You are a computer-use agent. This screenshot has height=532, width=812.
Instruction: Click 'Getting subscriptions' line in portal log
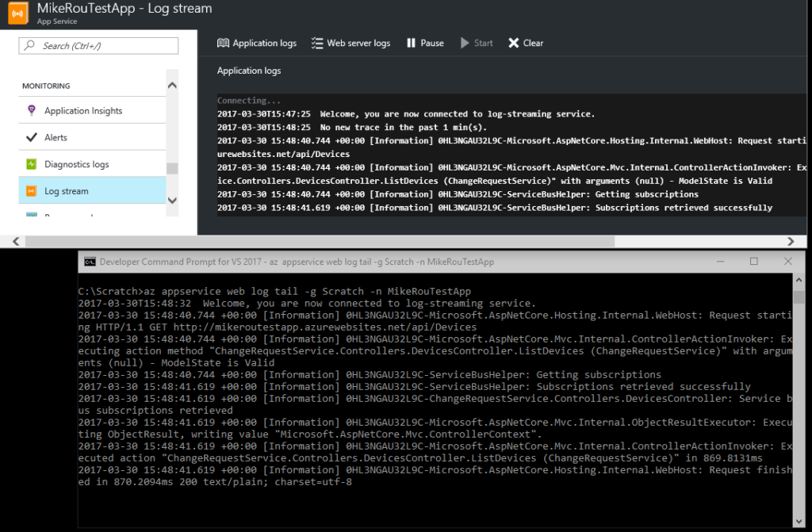pos(458,194)
